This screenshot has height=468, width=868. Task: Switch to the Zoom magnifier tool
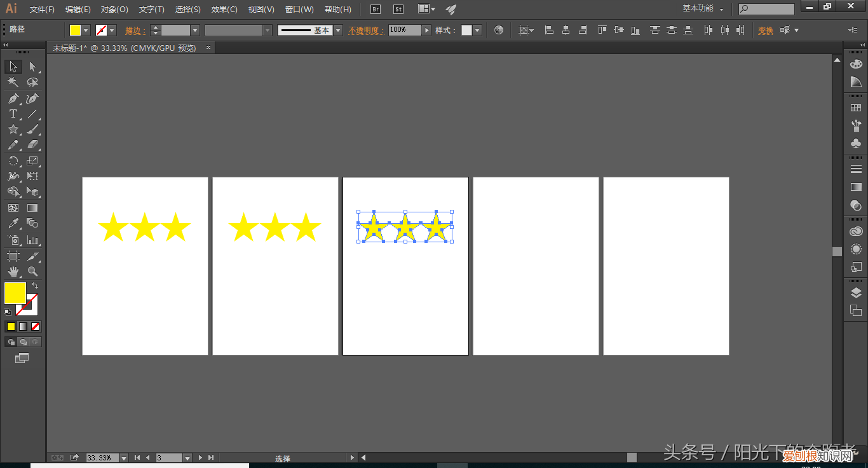click(x=32, y=272)
